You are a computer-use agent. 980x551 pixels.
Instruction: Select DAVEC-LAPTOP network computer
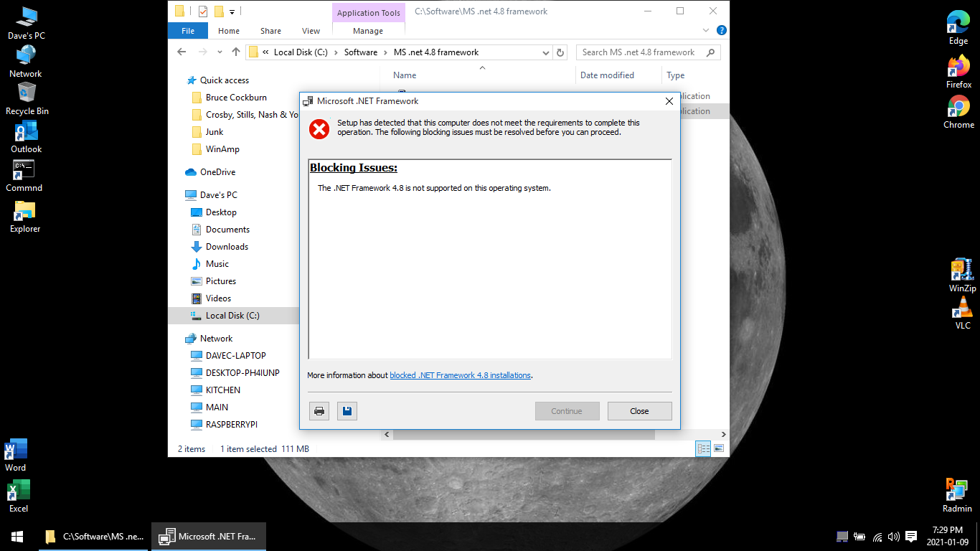pyautogui.click(x=235, y=356)
